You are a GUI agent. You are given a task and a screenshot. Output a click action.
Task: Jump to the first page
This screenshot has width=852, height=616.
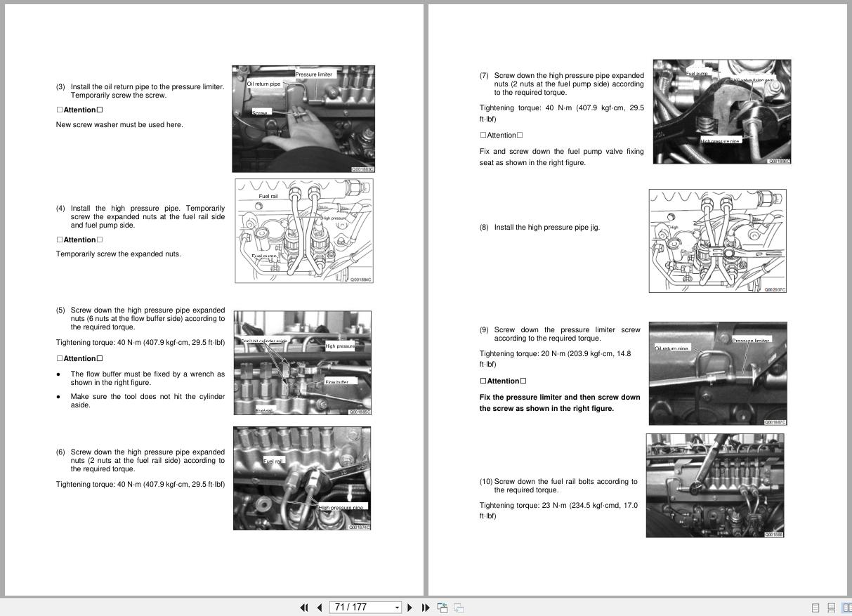pos(303,607)
